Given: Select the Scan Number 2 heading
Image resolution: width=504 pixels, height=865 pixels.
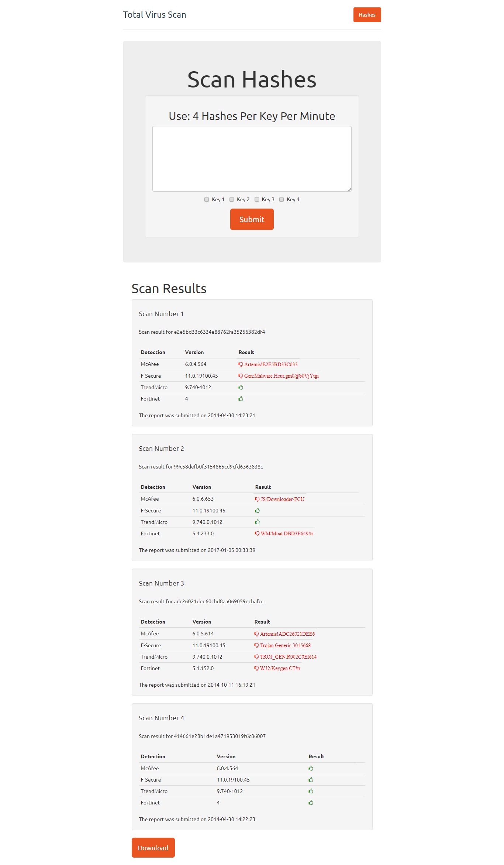Looking at the screenshot, I should coord(161,449).
